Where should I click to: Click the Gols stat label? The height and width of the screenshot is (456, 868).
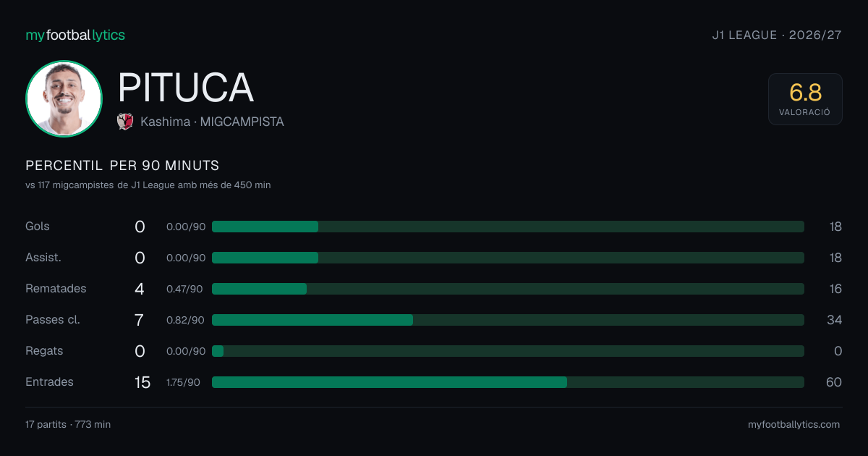(38, 227)
